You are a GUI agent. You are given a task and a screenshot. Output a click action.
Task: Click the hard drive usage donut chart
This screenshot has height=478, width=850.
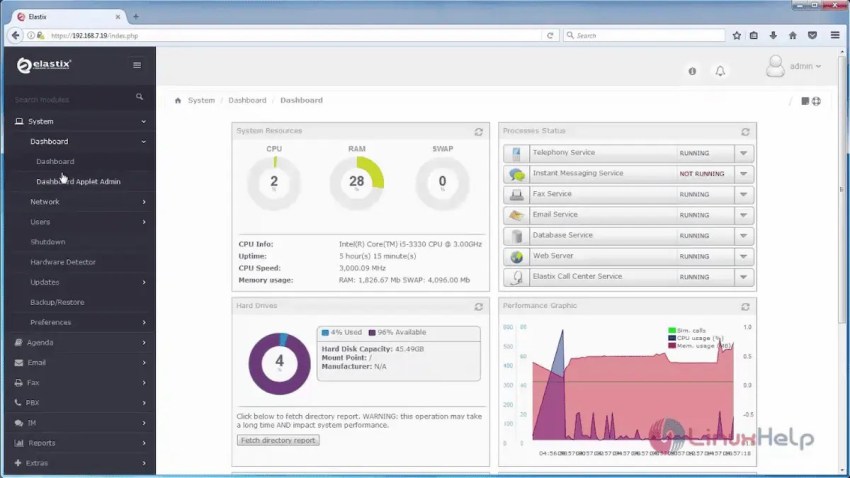pyautogui.click(x=279, y=363)
